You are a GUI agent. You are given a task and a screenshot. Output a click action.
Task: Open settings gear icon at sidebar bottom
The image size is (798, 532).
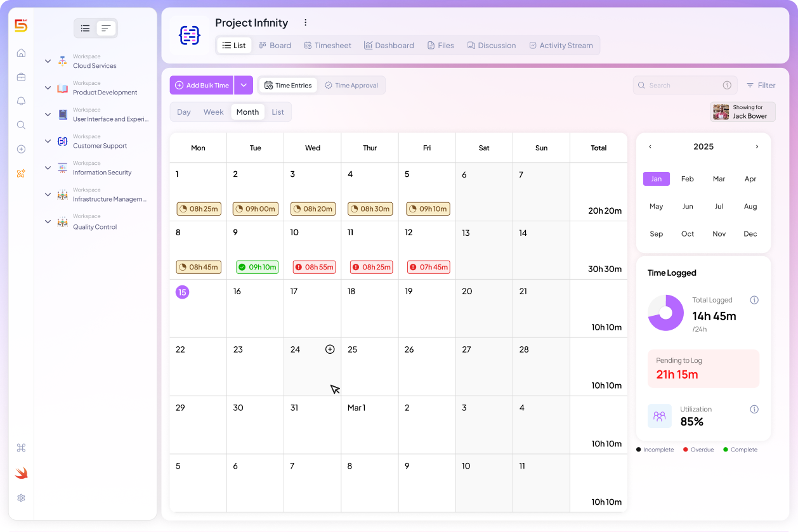click(21, 498)
